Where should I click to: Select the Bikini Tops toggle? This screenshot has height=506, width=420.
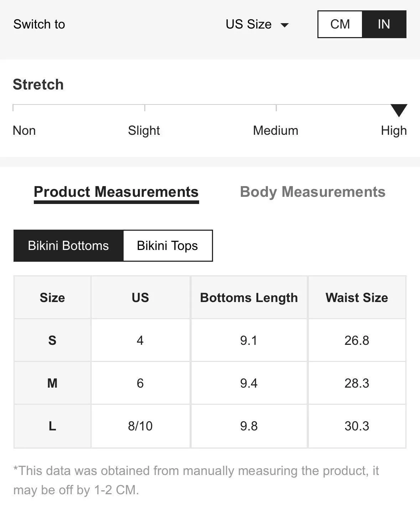(167, 246)
